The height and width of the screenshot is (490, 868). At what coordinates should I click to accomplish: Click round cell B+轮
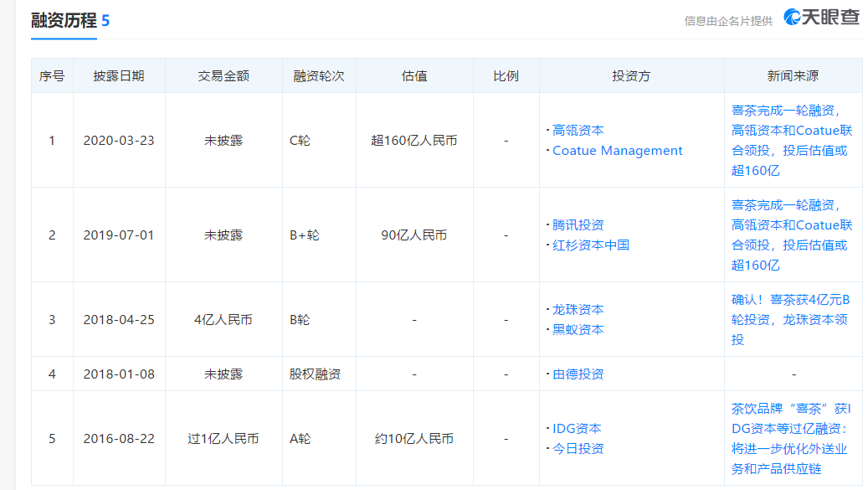[x=305, y=235]
